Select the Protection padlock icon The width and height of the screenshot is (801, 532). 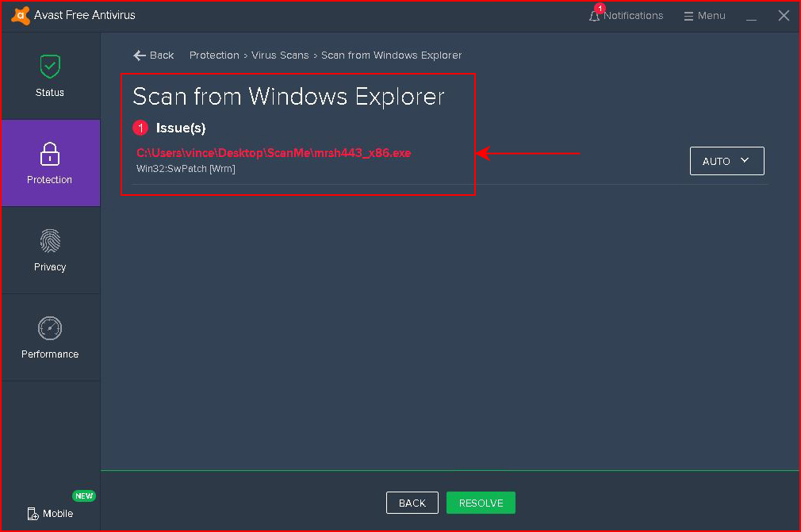point(50,154)
